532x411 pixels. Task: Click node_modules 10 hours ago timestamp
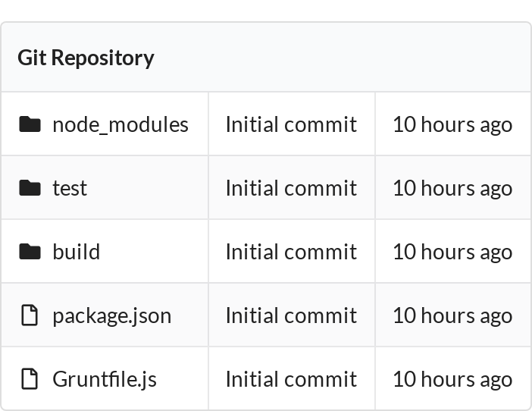point(452,125)
